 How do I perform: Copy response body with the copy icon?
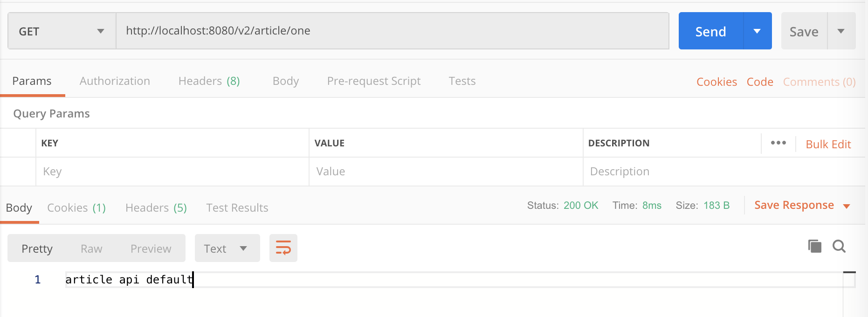tap(814, 246)
